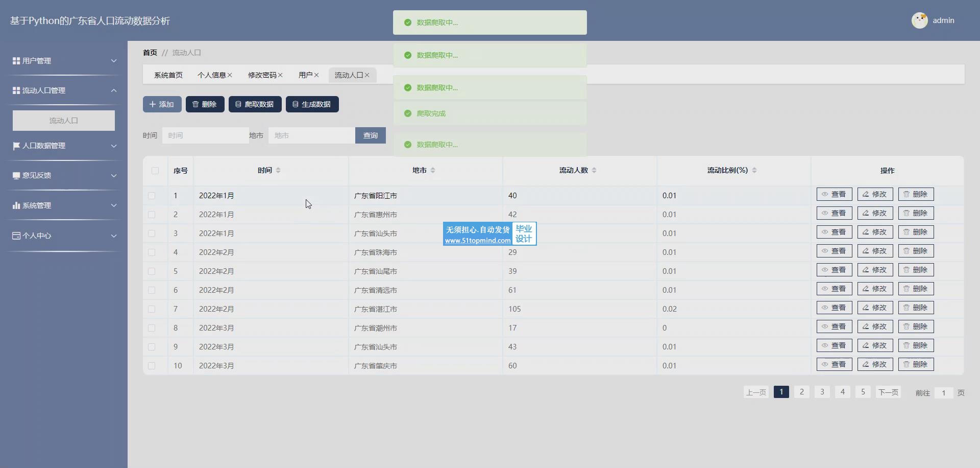The height and width of the screenshot is (468, 980).
Task: Switch to the 系统首页 tab
Action: [168, 75]
